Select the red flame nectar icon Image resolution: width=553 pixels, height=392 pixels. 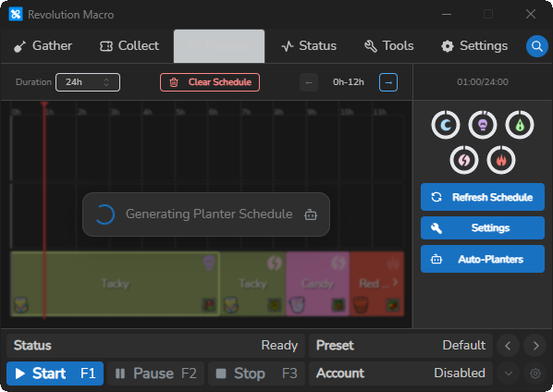[501, 160]
